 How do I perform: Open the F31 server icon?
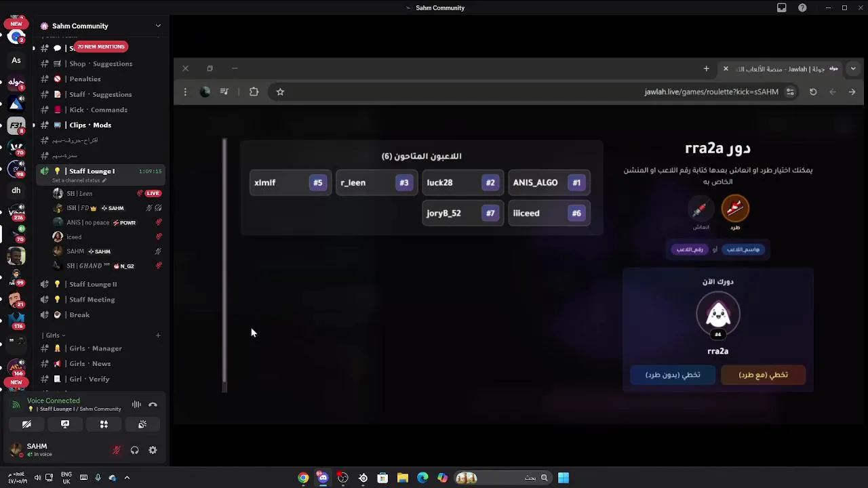coord(16,125)
